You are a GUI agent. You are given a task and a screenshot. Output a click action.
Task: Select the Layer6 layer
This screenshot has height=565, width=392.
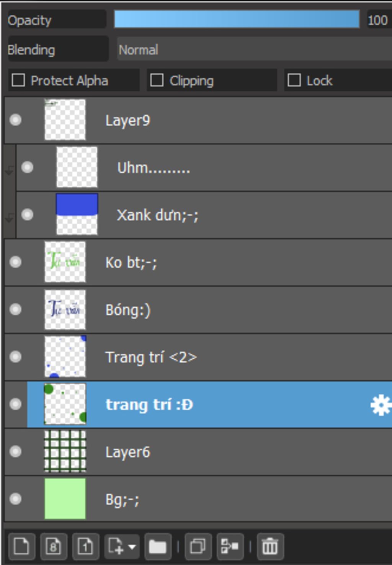point(198,452)
